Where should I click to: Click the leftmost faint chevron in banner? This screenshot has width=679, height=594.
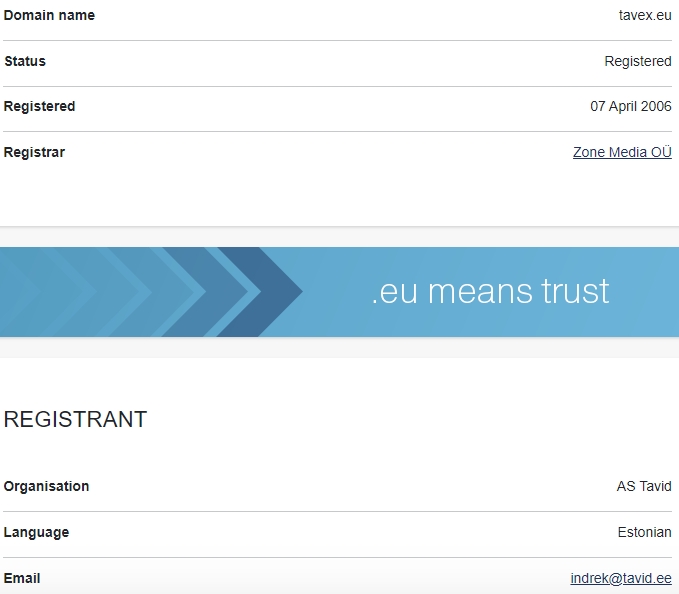(20, 291)
